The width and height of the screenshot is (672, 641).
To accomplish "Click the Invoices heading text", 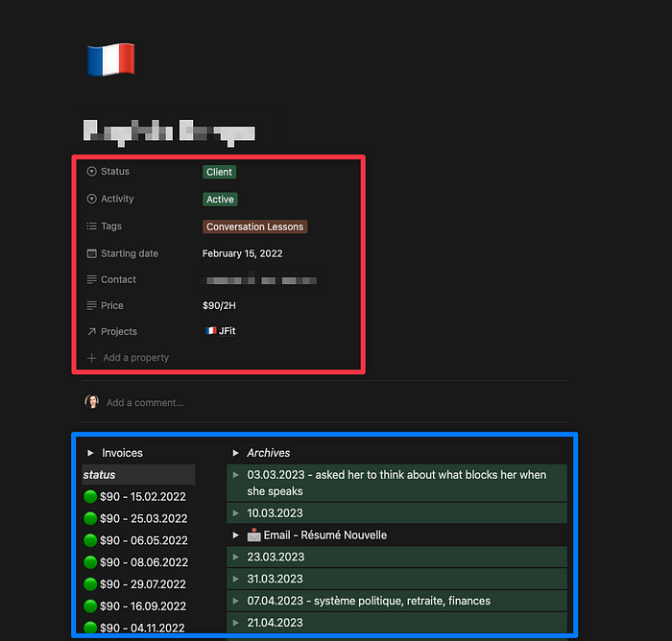I will (122, 453).
